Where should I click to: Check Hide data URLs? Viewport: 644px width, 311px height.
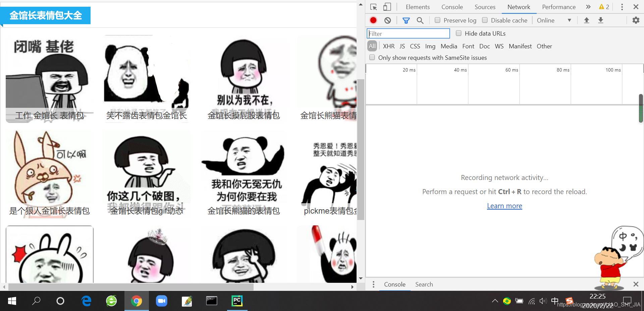coord(459,33)
